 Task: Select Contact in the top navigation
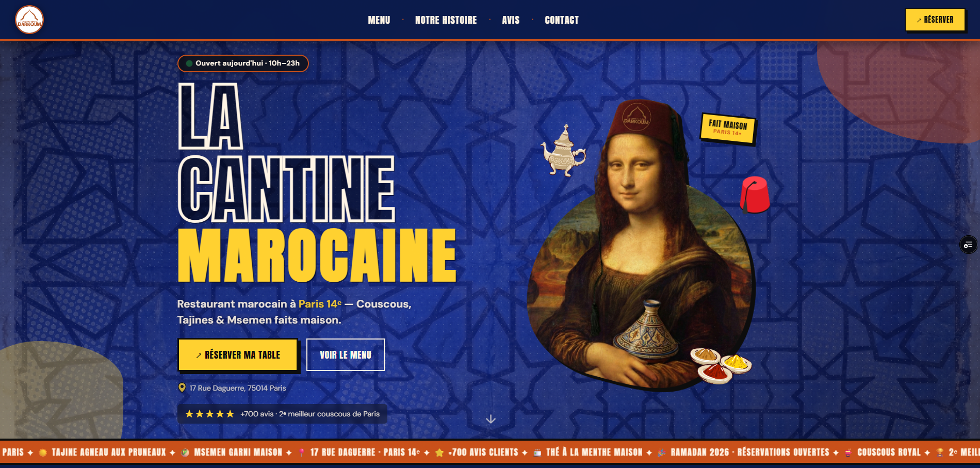point(562,20)
